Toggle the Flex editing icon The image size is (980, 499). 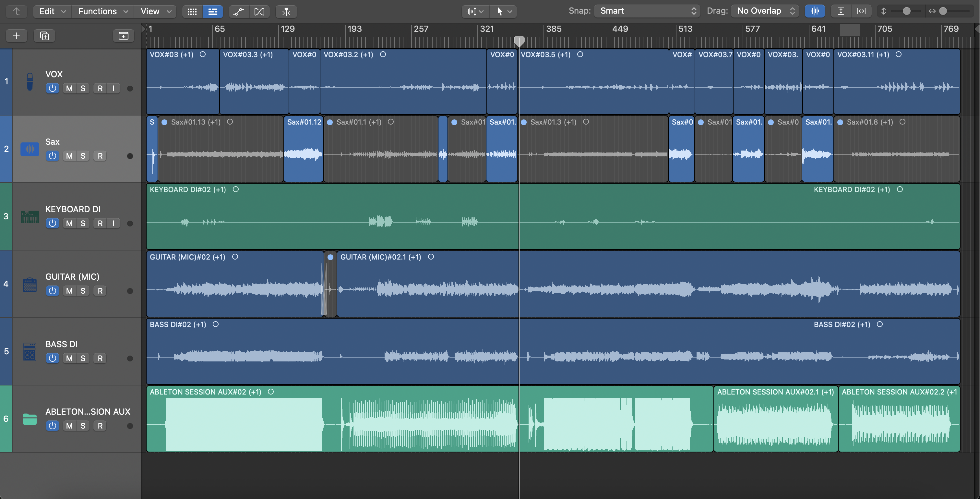click(259, 11)
